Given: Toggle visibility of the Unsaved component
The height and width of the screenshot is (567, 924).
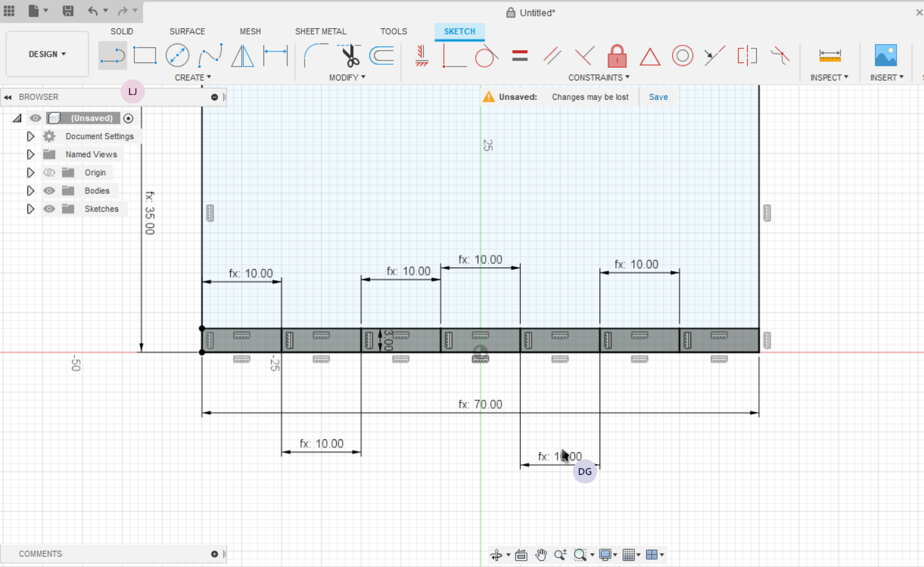Looking at the screenshot, I should (35, 118).
